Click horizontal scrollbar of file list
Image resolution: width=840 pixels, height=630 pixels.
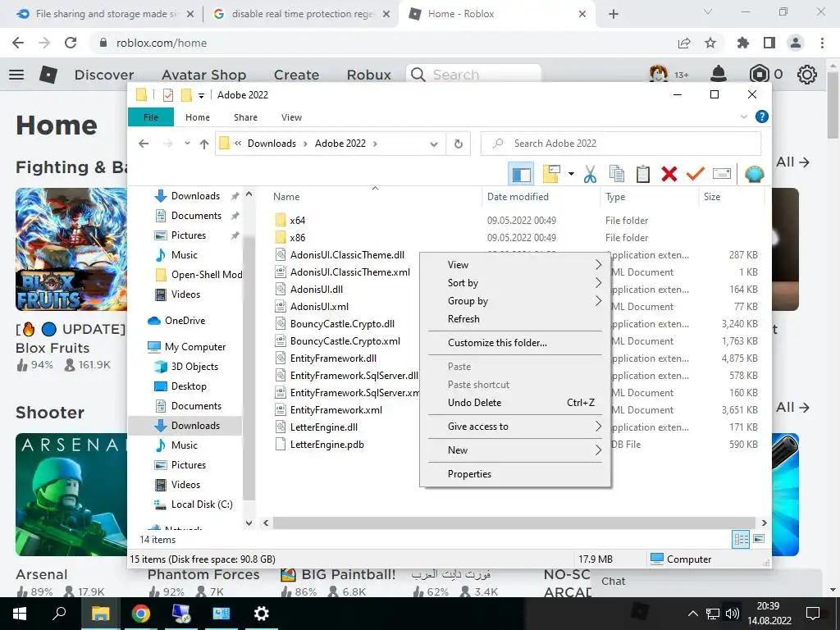pos(514,523)
